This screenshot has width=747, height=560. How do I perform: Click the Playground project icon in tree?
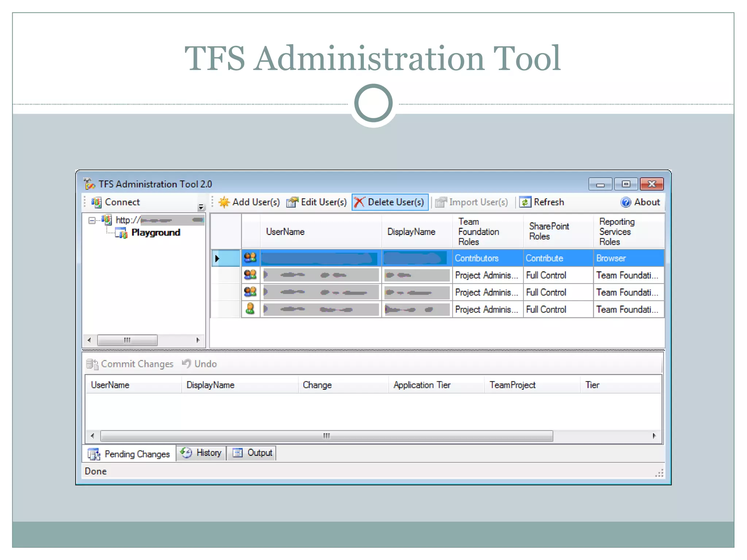(x=121, y=233)
